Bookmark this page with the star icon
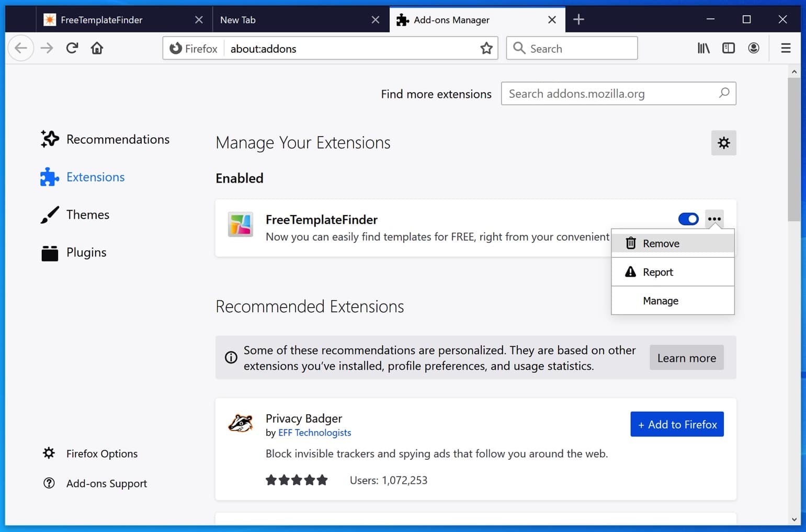The height and width of the screenshot is (532, 806). [486, 48]
